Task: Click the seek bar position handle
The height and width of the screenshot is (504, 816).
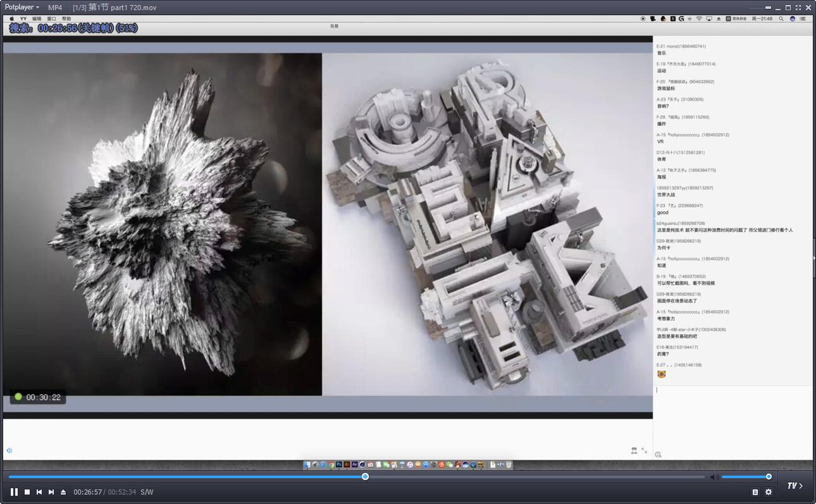Action: (x=365, y=477)
